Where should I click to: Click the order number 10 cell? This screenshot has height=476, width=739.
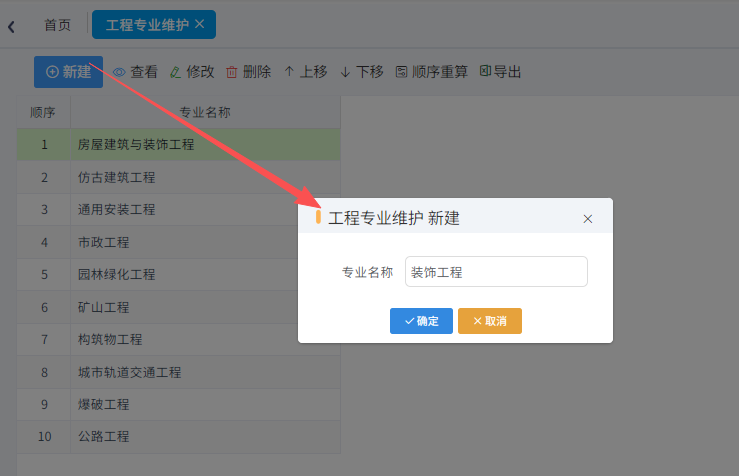44,437
